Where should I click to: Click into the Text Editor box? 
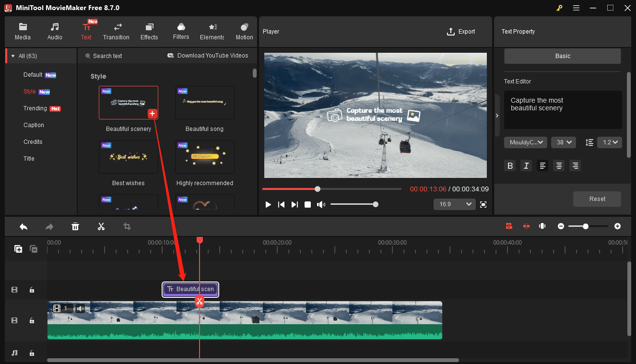pos(563,110)
